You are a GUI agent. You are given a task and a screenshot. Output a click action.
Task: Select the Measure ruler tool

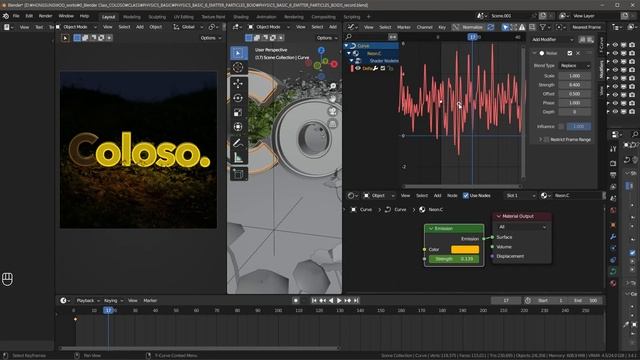click(x=238, y=158)
